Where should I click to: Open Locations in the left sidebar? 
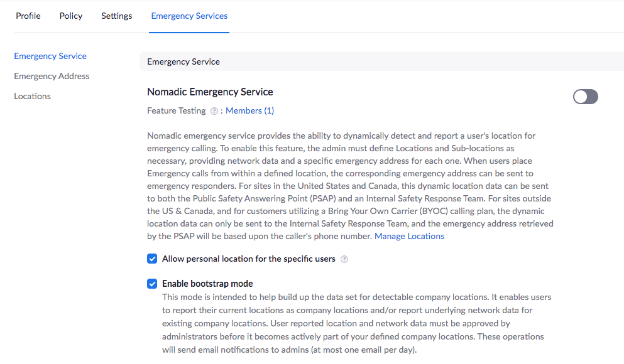coord(32,97)
